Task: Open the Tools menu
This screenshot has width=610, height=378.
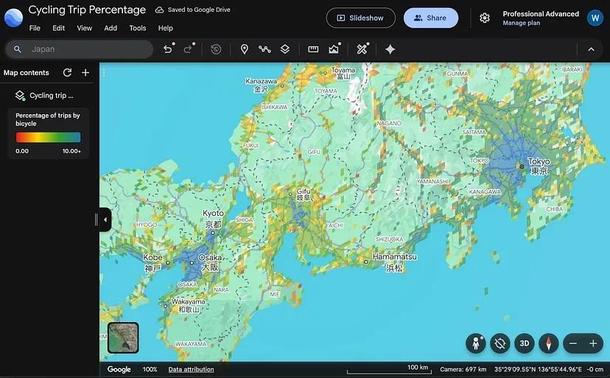Action: click(138, 28)
